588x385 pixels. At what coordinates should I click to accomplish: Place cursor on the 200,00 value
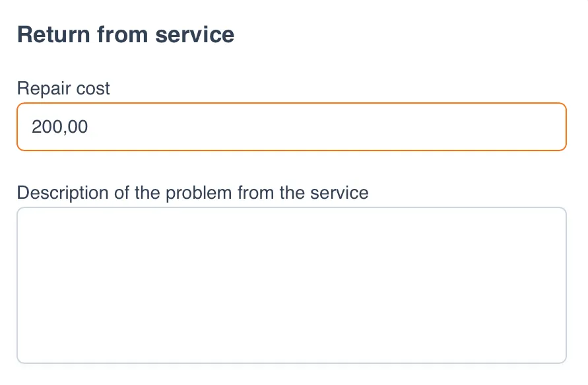click(x=59, y=127)
